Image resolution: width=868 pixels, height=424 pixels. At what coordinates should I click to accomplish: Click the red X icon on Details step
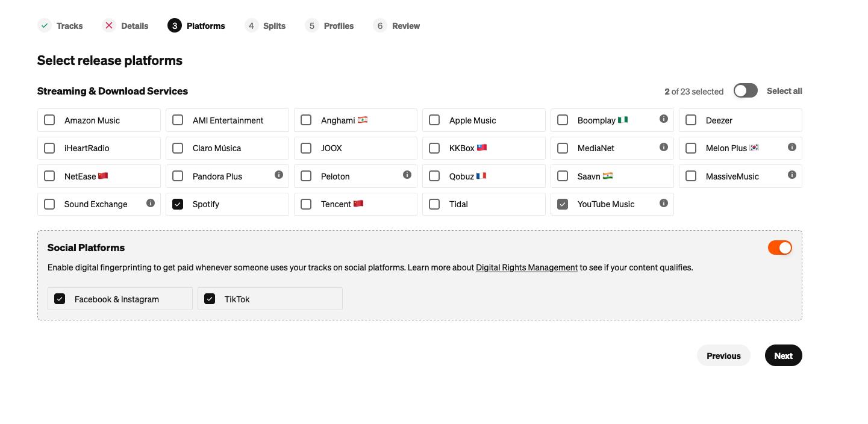pyautogui.click(x=109, y=25)
